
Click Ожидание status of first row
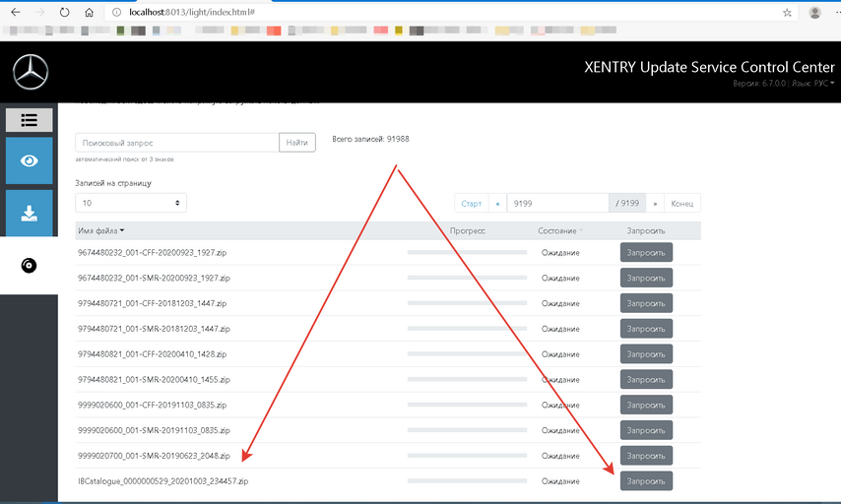pyautogui.click(x=560, y=253)
